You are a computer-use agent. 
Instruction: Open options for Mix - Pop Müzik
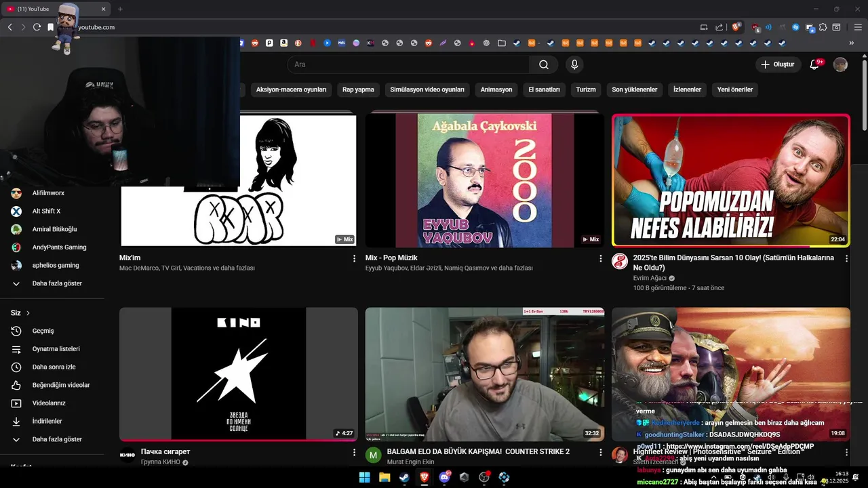pos(600,258)
